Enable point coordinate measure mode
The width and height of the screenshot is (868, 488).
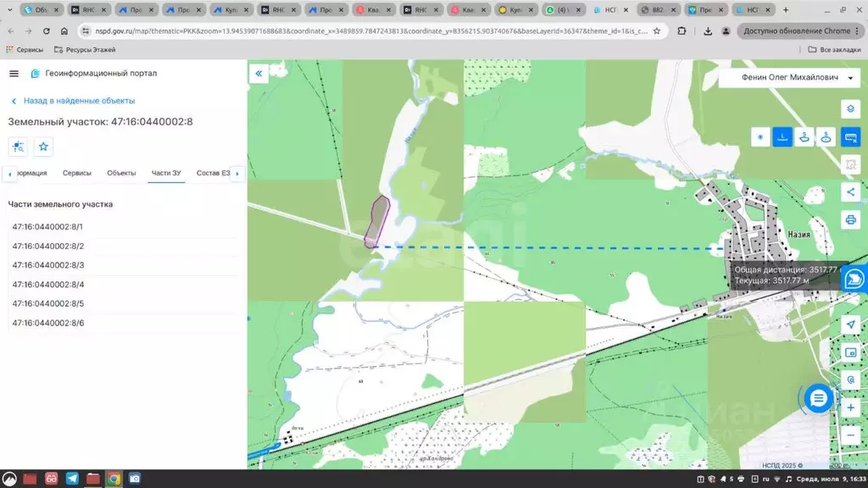point(760,137)
